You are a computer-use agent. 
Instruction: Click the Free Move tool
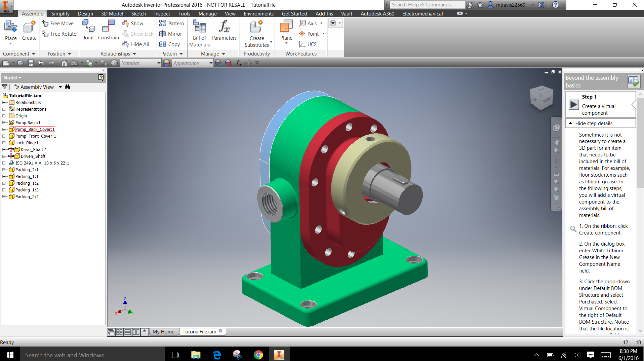point(58,23)
